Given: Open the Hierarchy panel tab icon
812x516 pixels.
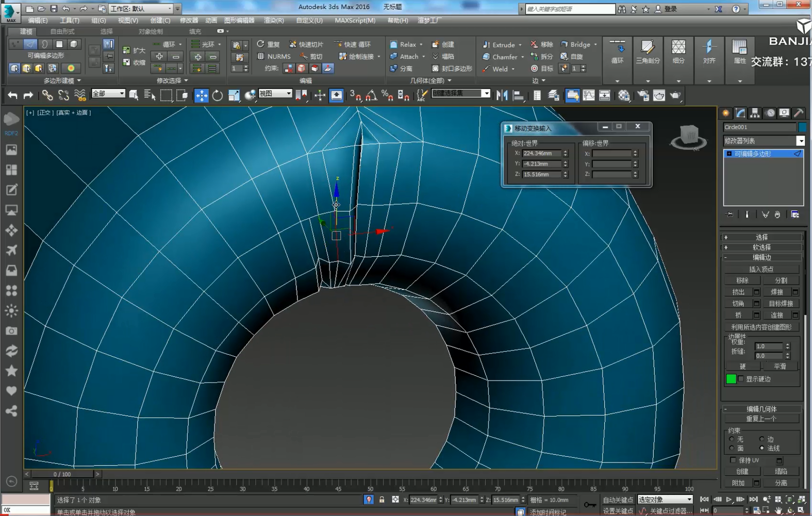Looking at the screenshot, I should tap(755, 113).
